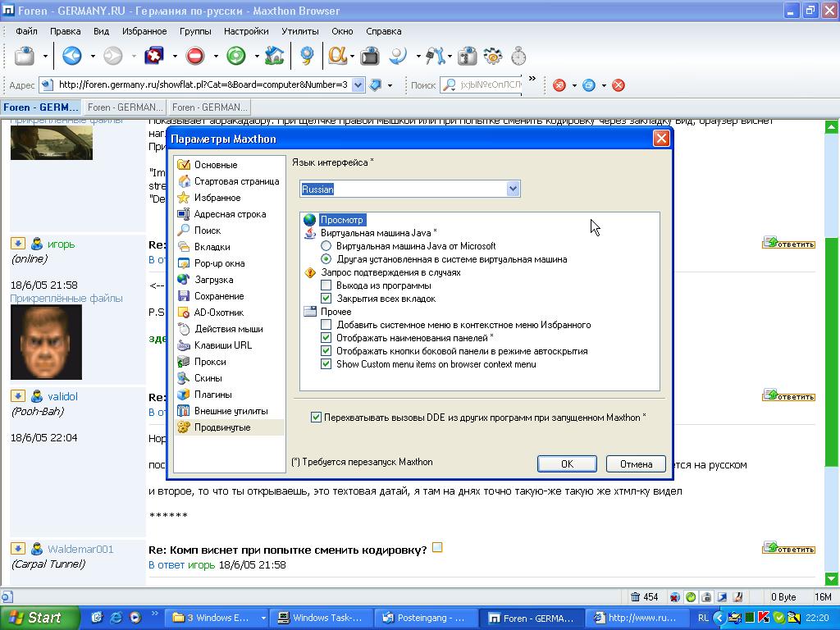The height and width of the screenshot is (630, 840).
Task: Open validol's user profile link
Action: tap(62, 396)
